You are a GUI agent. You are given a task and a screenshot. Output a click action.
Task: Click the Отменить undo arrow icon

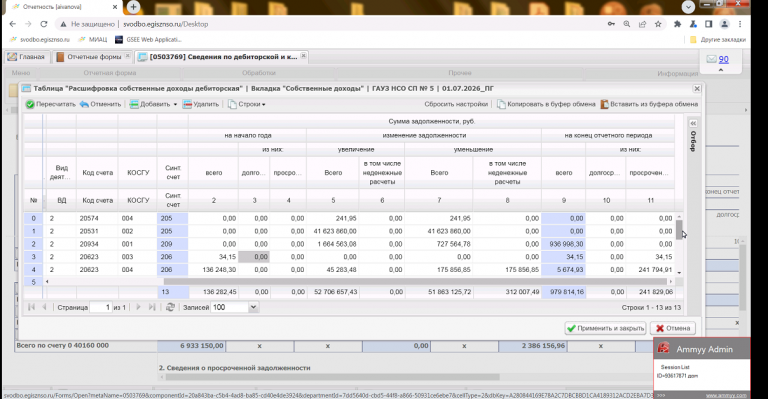84,104
